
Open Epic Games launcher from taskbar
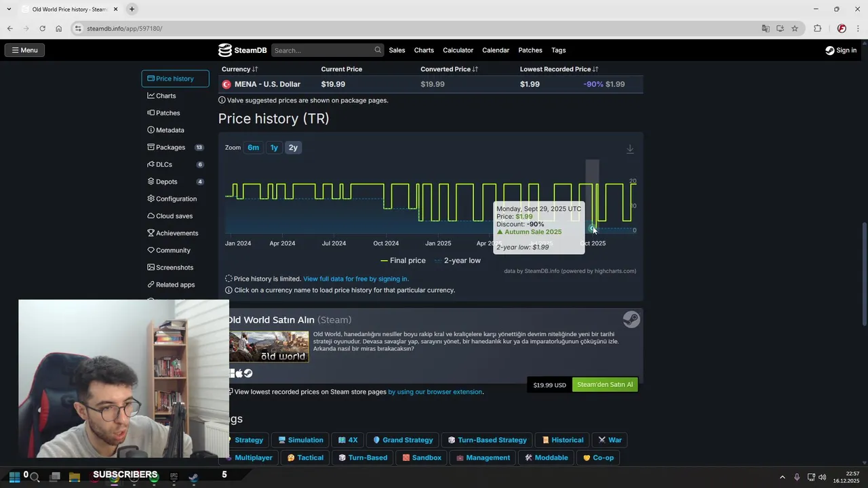174,477
